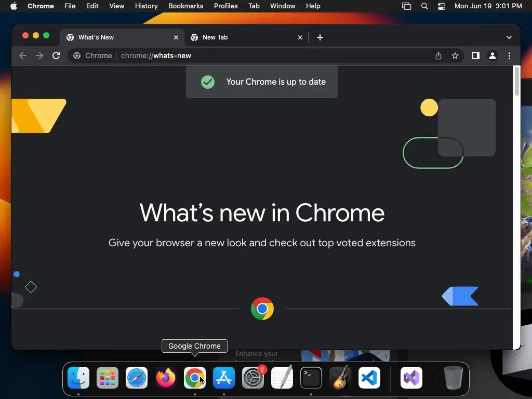
Task: Open TextEdit from the Dock
Action: click(282, 378)
